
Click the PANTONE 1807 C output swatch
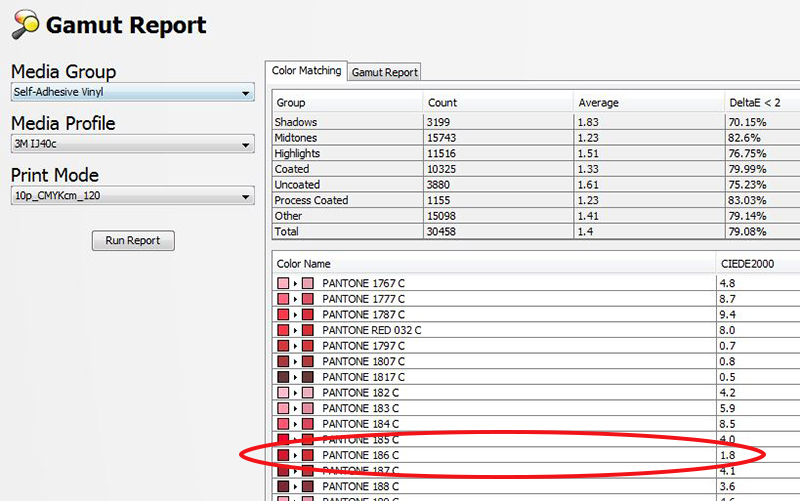tap(308, 361)
